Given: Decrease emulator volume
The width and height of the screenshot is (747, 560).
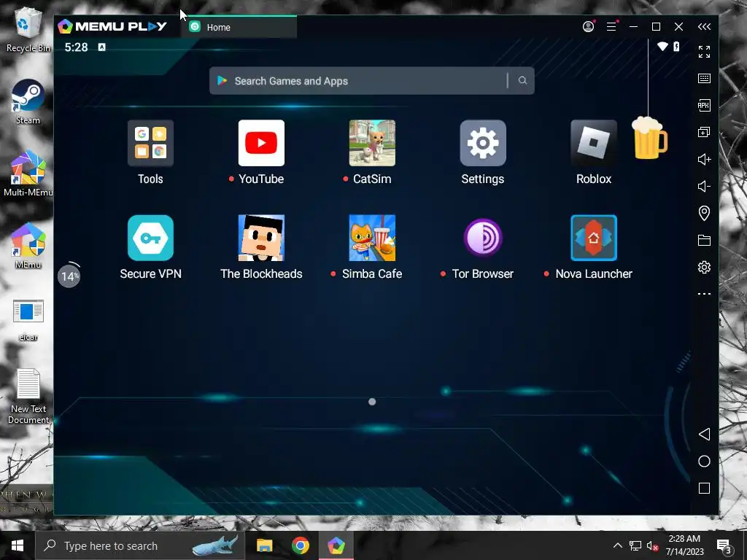Looking at the screenshot, I should (704, 186).
